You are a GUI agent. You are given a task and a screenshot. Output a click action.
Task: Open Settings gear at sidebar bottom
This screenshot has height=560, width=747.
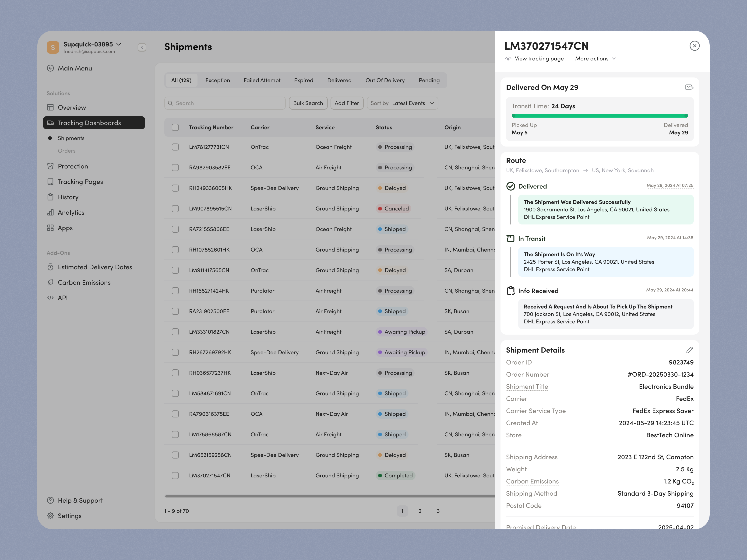(x=69, y=516)
